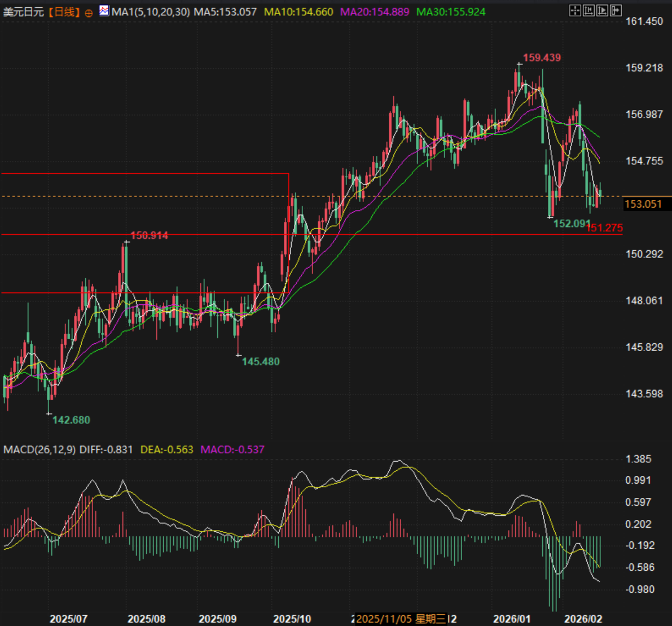Open MA1(5,10,20,30) indicator settings
Image resolution: width=672 pixels, height=626 pixels.
click(151, 12)
